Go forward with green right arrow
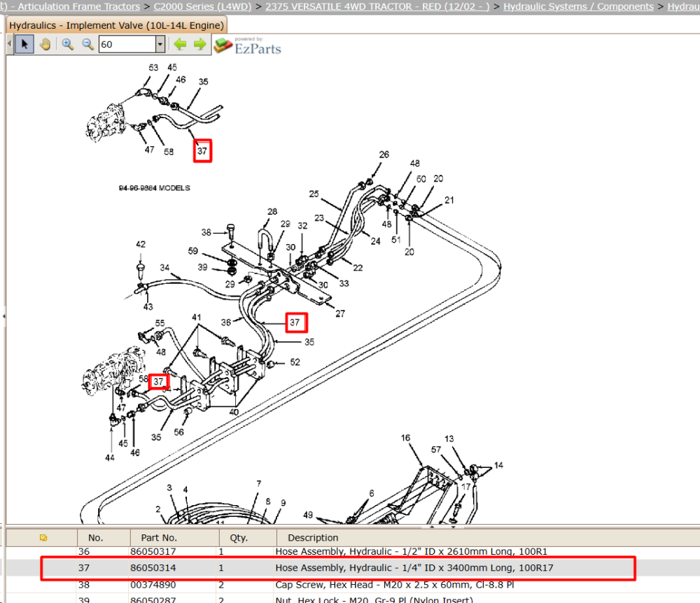The height and width of the screenshot is (603, 700). [200, 44]
